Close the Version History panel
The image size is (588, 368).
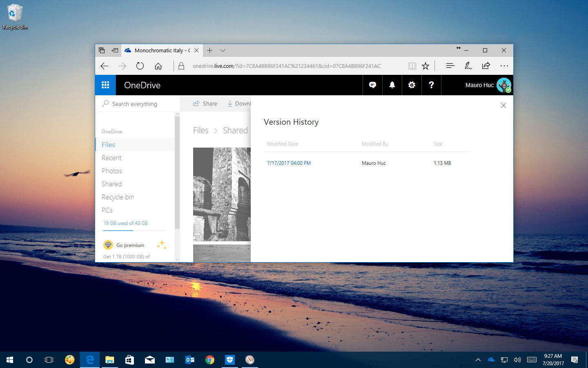click(x=503, y=105)
